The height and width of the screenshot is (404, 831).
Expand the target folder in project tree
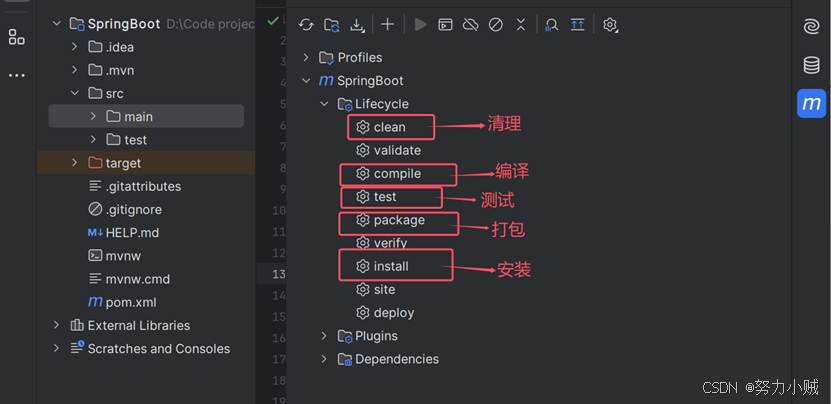[x=75, y=163]
